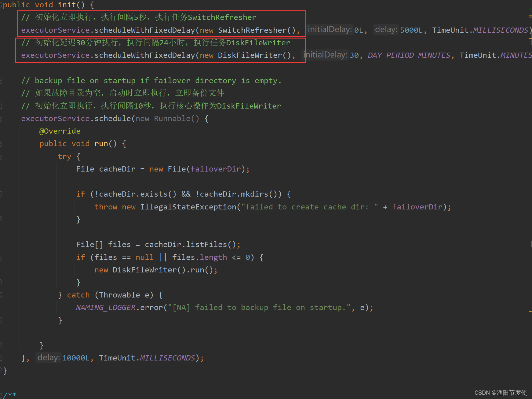
Task: Click the delay hint before 5000L
Action: (x=386, y=30)
